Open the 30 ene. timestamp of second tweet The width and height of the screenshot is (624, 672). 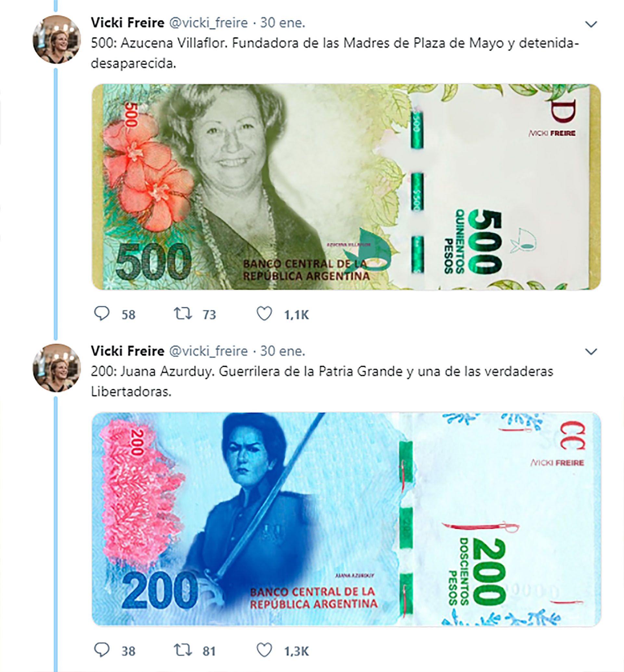coord(283,351)
